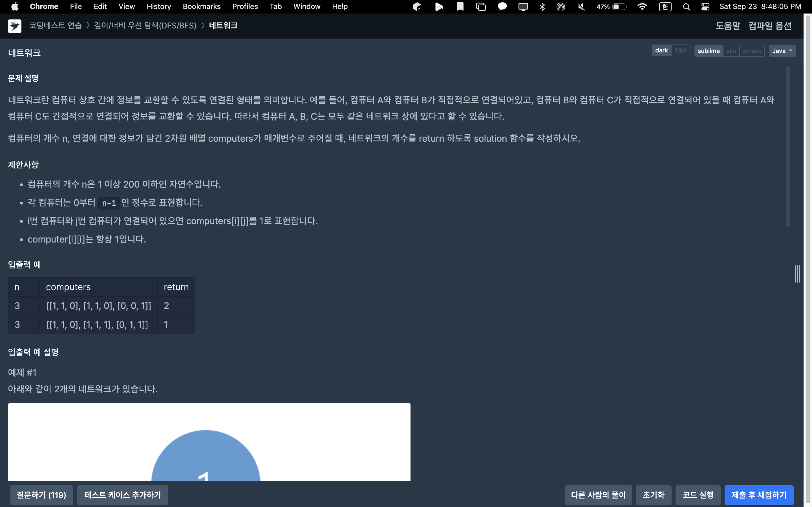Click the Programmers bird logo icon

tap(14, 26)
